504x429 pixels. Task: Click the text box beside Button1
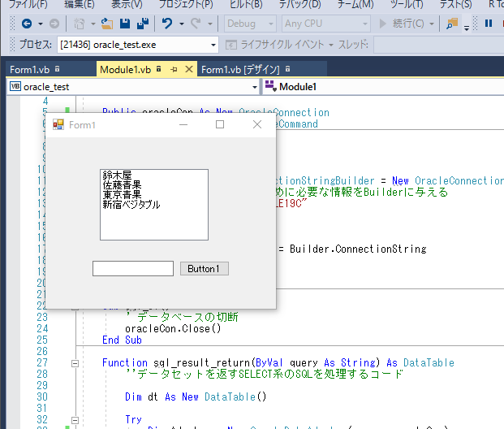(x=133, y=269)
